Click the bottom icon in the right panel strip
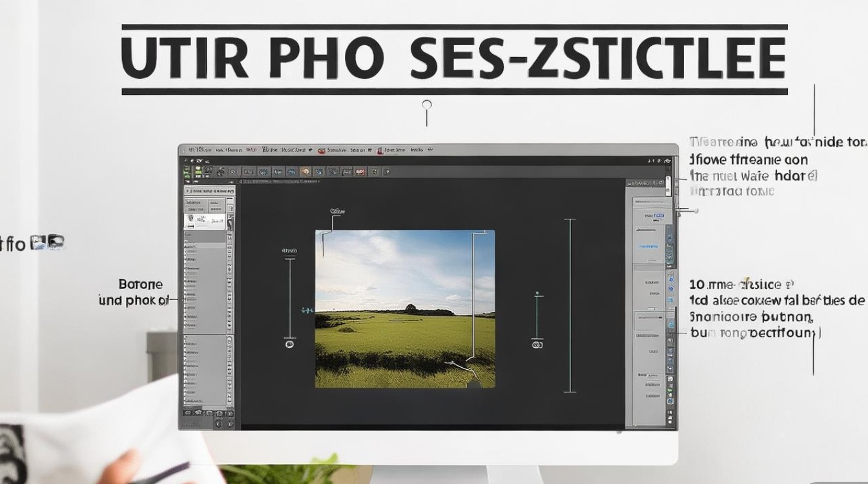Image resolution: width=868 pixels, height=484 pixels. coord(670,421)
